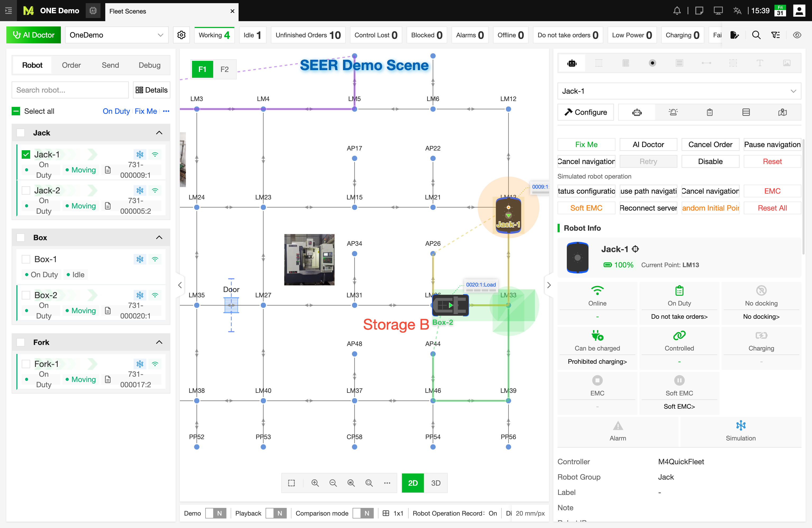Viewport: 812px width, 528px height.
Task: Click the notification bell icon
Action: coord(677,11)
